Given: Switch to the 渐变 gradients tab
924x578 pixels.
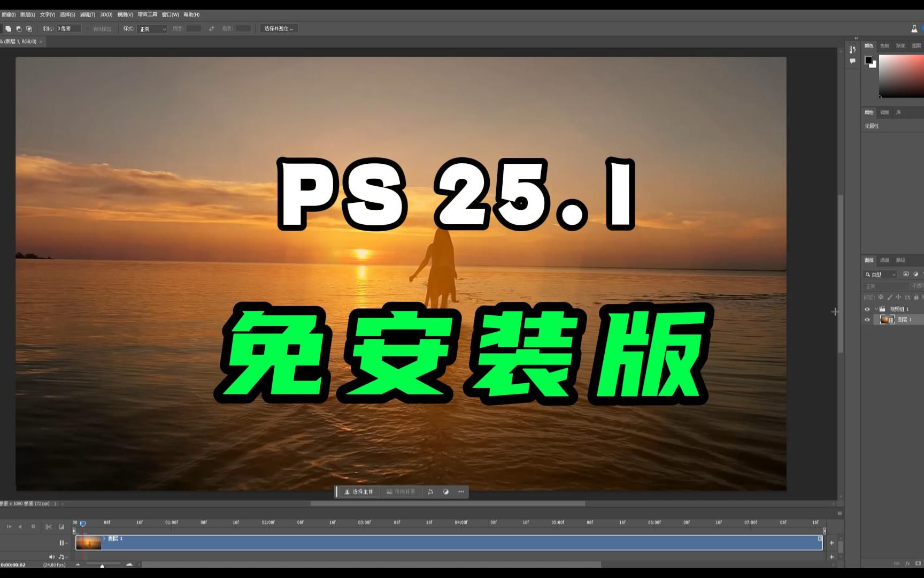Looking at the screenshot, I should coord(900,45).
